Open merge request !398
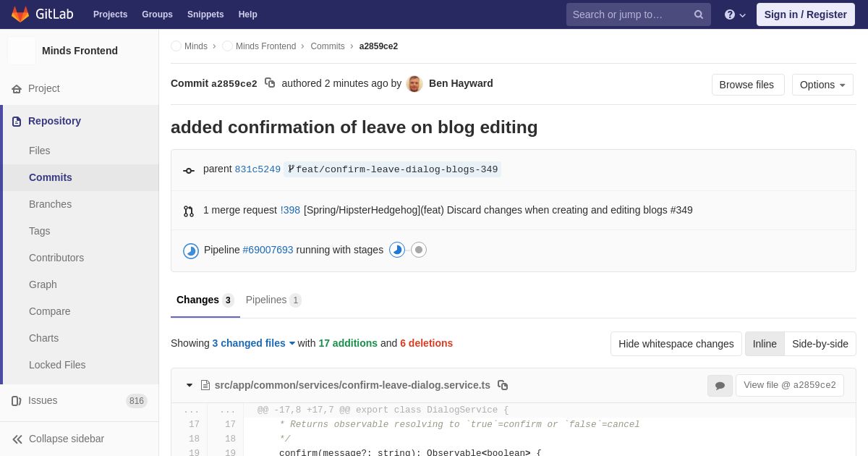The width and height of the screenshot is (868, 456). pos(290,210)
